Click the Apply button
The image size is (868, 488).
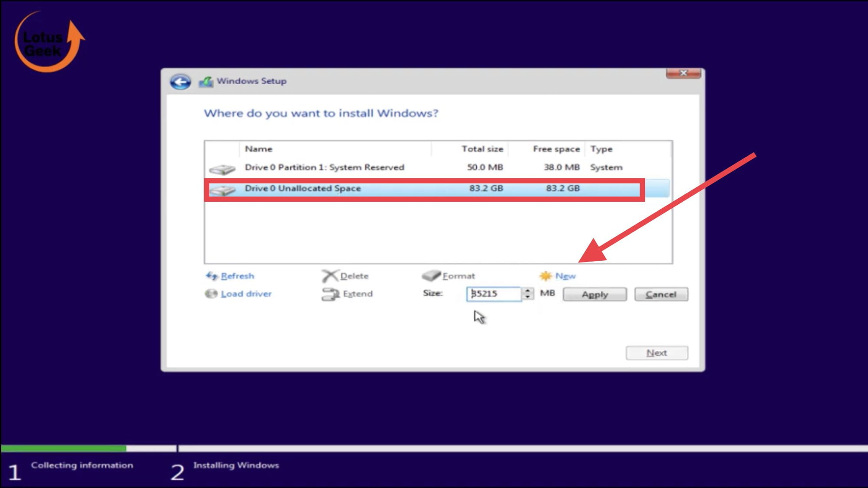point(595,295)
